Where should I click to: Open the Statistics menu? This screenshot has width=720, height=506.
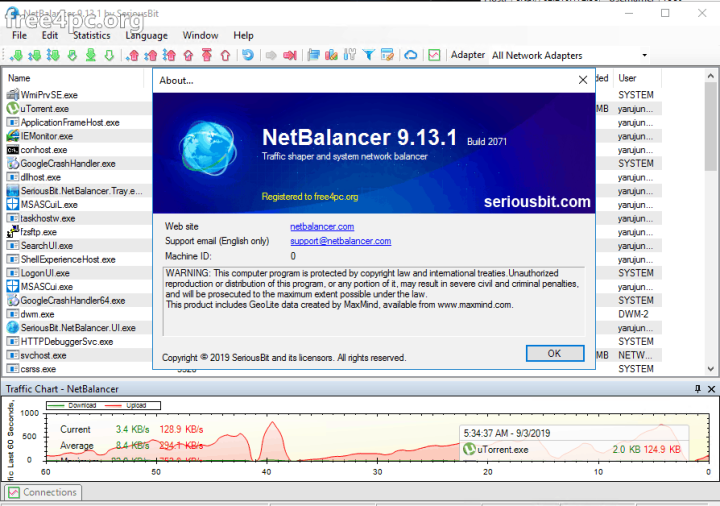click(x=91, y=35)
